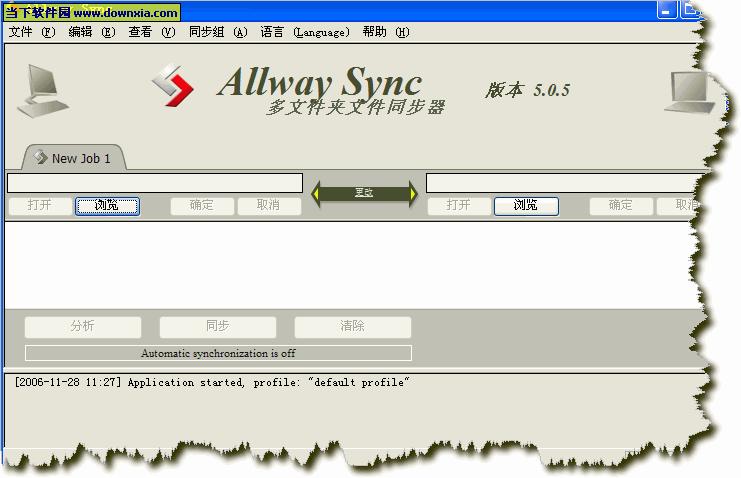Click the 同步 synchronize button
Image resolution: width=741 pixels, height=478 pixels.
(x=217, y=327)
